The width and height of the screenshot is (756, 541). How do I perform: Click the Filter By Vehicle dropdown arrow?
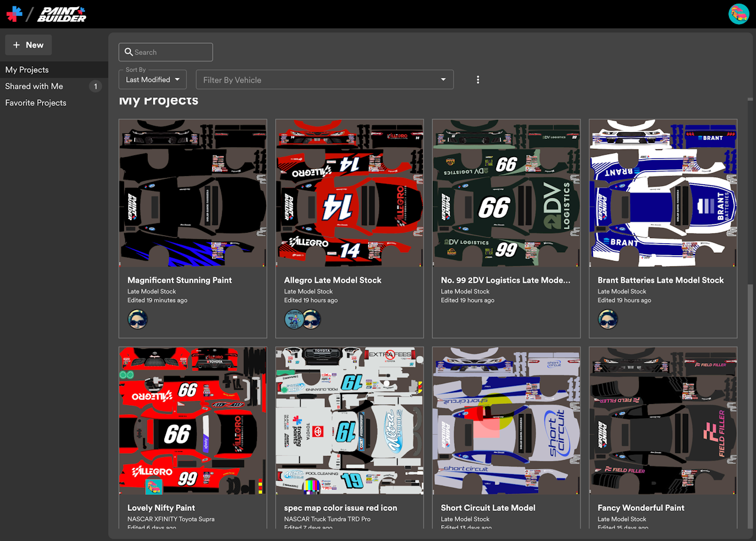444,80
